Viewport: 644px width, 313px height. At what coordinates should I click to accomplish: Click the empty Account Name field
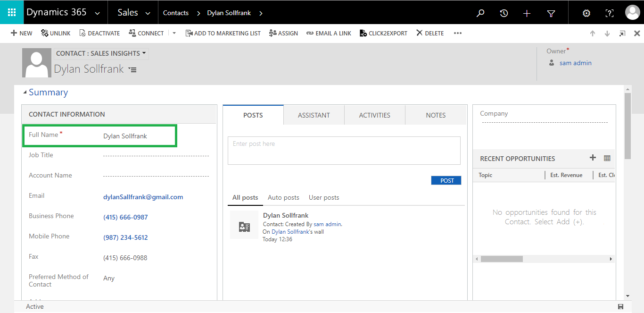click(x=156, y=176)
